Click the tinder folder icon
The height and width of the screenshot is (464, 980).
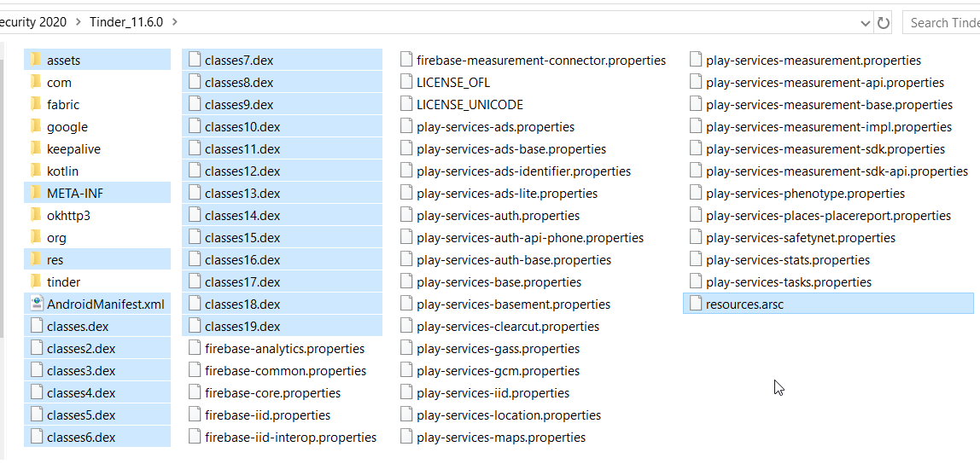36,281
